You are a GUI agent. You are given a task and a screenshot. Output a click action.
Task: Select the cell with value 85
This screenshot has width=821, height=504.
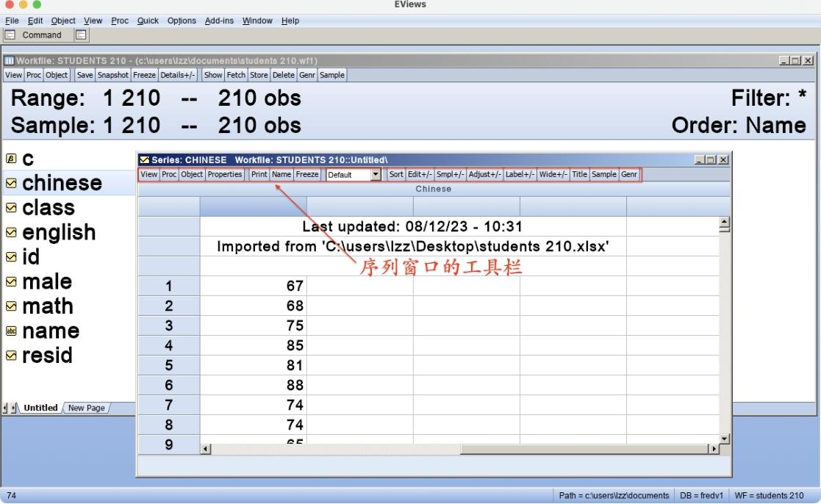click(253, 345)
